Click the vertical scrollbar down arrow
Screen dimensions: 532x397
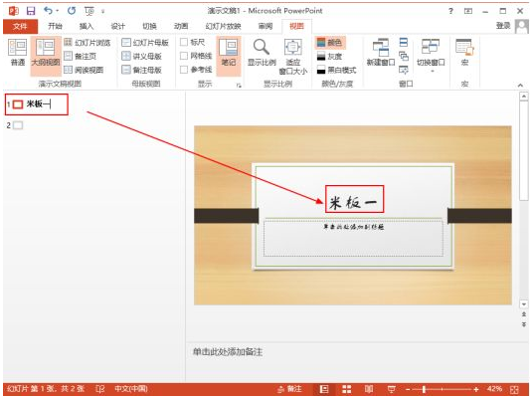tap(524, 304)
